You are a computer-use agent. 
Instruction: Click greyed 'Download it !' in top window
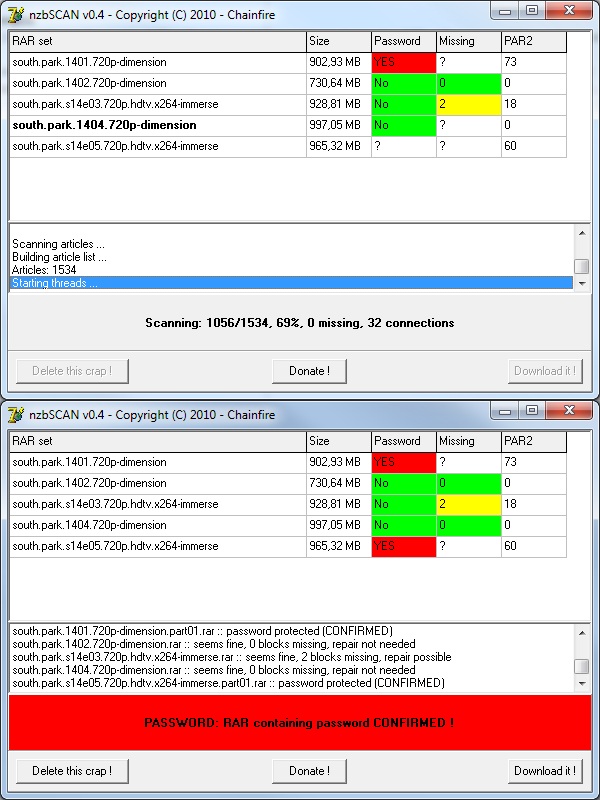[x=545, y=371]
